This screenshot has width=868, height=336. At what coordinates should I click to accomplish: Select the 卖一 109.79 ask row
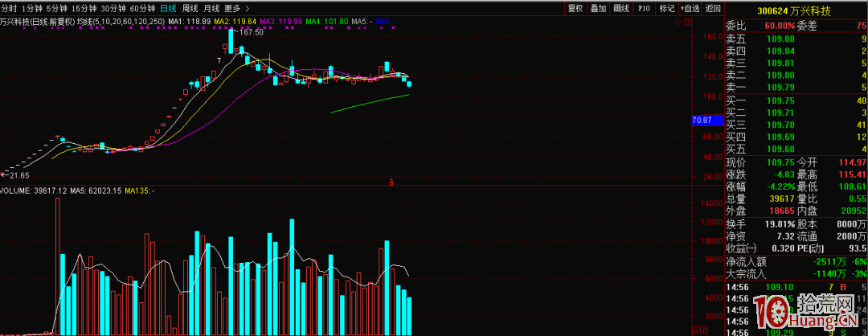tap(796, 88)
